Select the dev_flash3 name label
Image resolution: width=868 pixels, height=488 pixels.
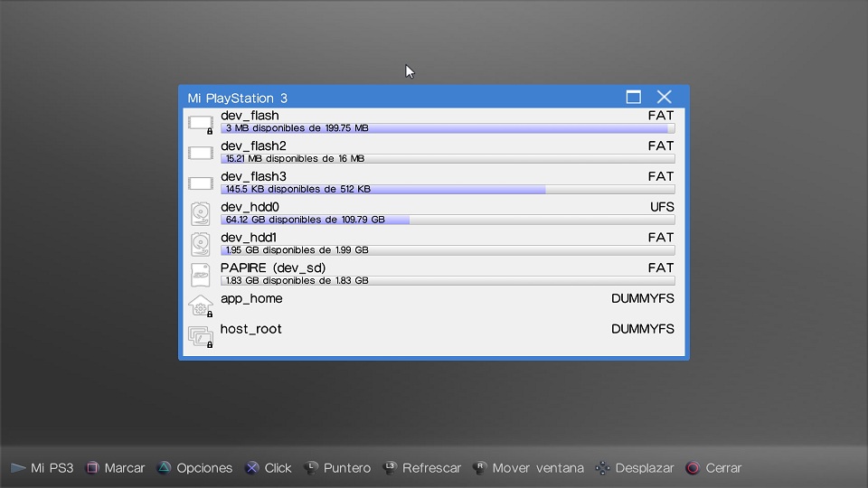coord(253,176)
